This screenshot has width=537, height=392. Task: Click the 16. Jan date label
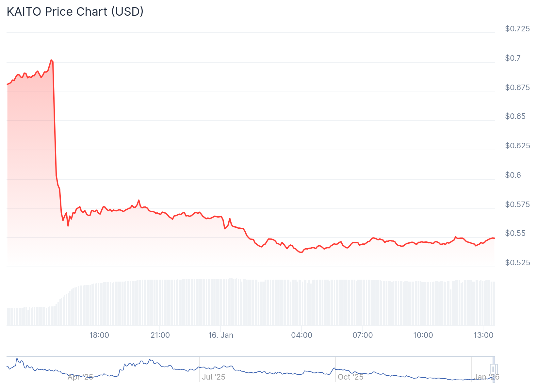click(221, 335)
